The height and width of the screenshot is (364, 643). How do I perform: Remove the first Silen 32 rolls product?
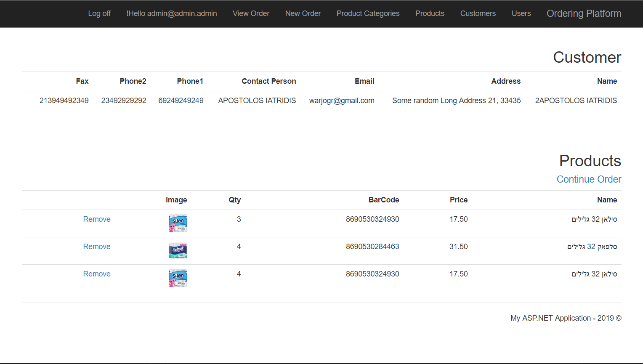click(x=97, y=219)
